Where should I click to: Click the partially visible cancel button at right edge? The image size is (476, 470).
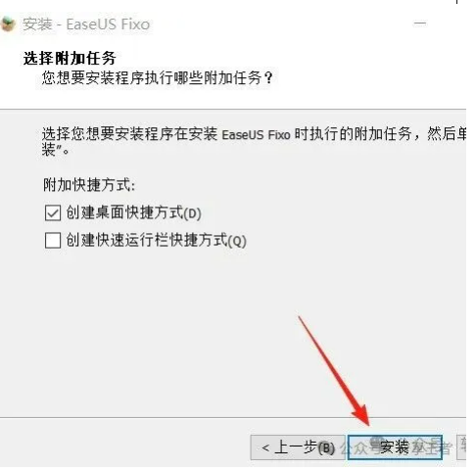point(461,447)
